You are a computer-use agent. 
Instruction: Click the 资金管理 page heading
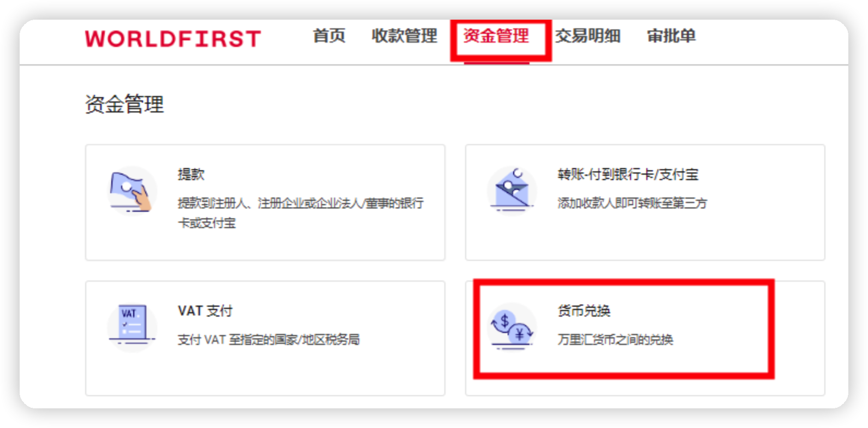click(124, 104)
